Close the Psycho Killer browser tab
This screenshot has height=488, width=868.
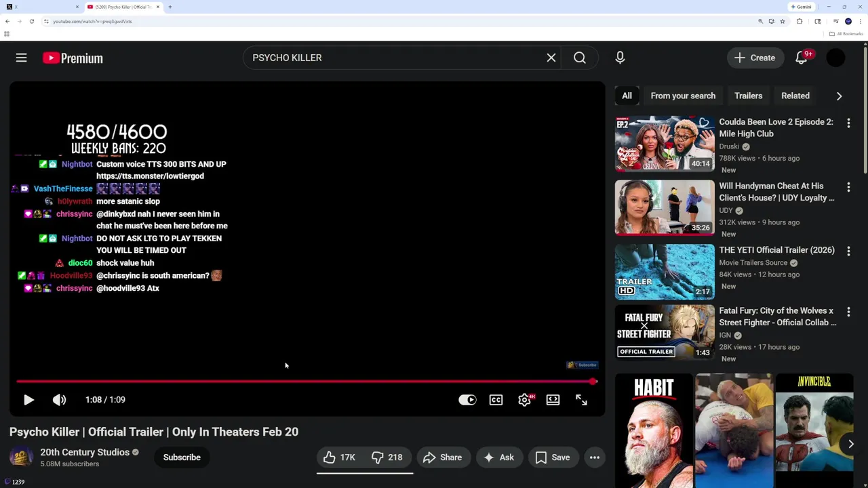click(158, 7)
